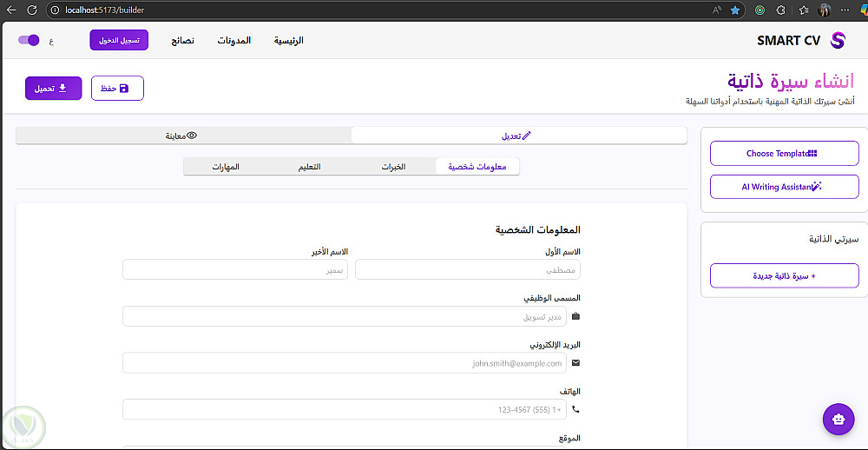
Task: Select the معلومات شخصية section tab
Action: click(477, 166)
